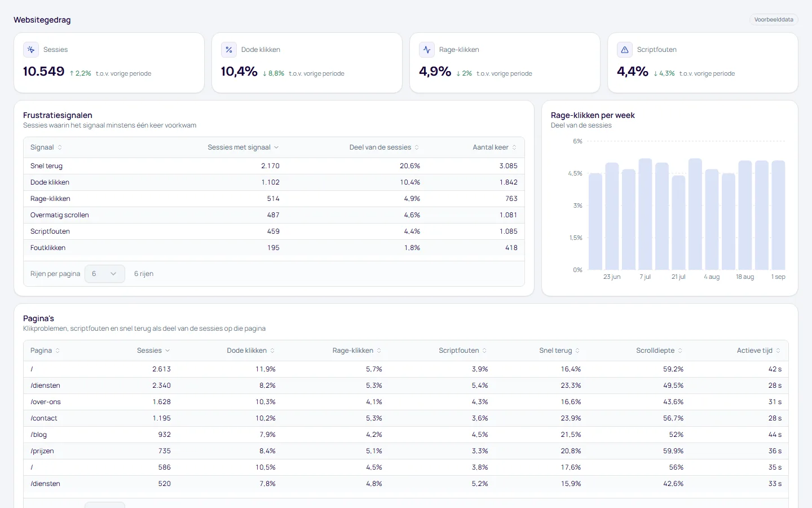
Task: Click the Rage-klikken pulse icon
Action: [x=427, y=50]
